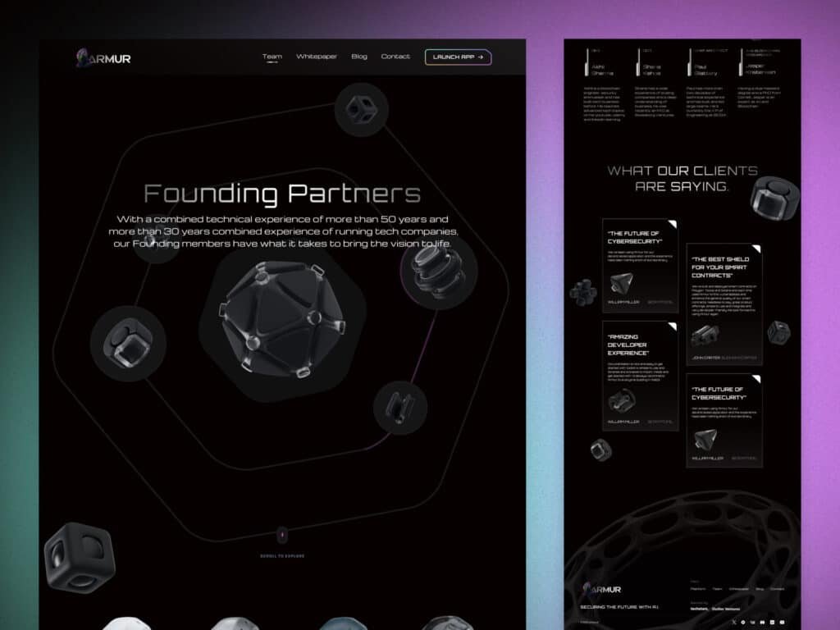
Task: Click the folded corner icon on Amazing Developer Experience card
Action: pos(673,326)
